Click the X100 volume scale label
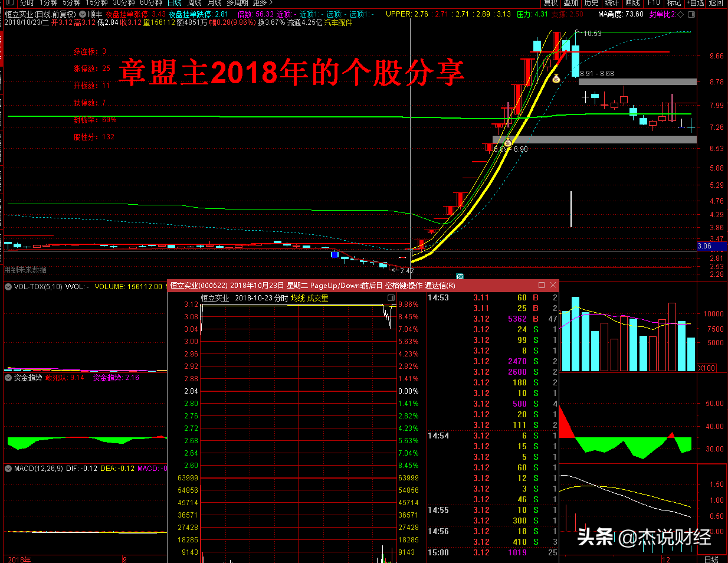 click(707, 368)
